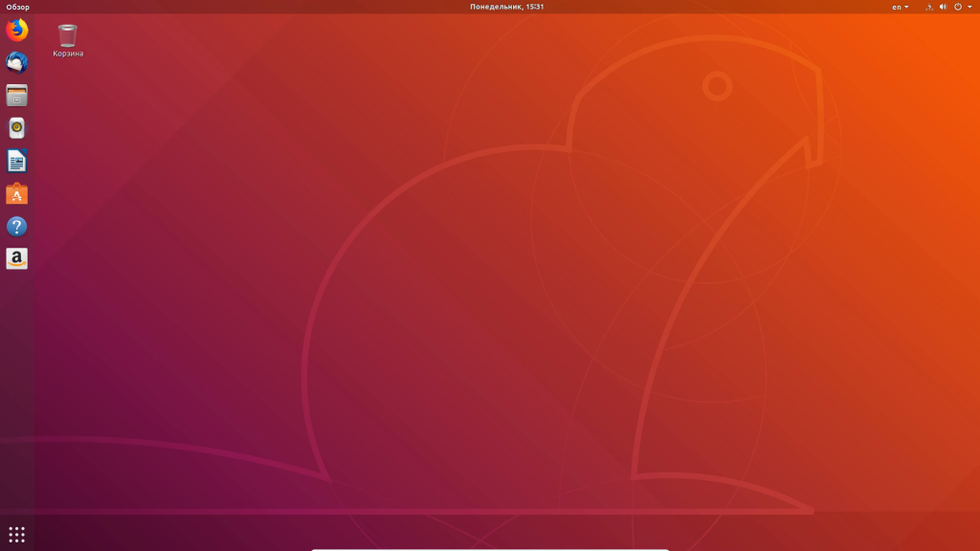Click the network status icon in top bar

[930, 7]
